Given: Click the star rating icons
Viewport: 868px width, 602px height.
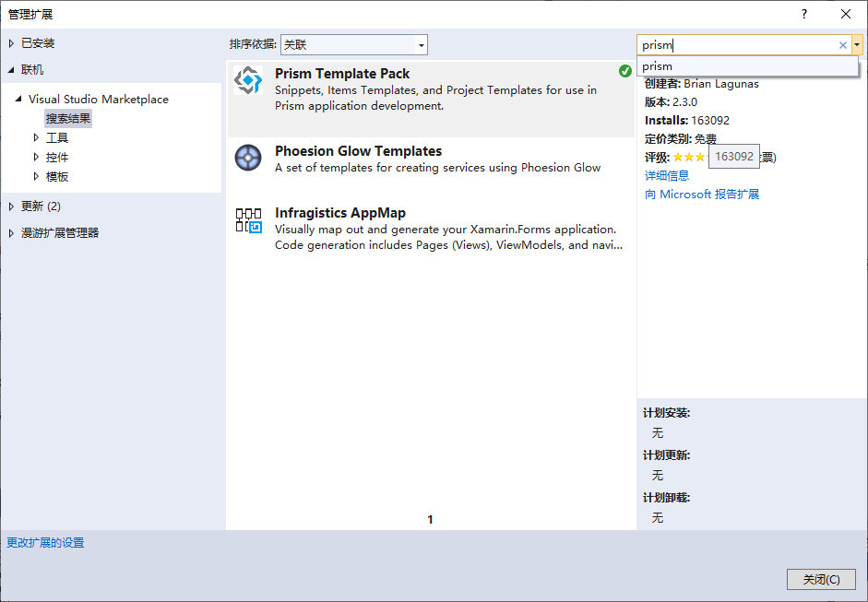Looking at the screenshot, I should click(x=690, y=157).
